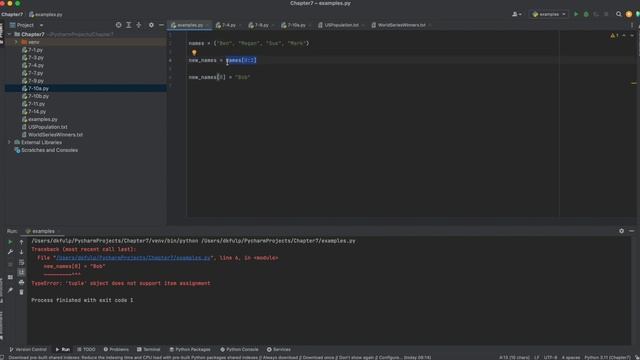Switch to the 7-4.py editor tab
The height and width of the screenshot is (360, 640).
[228, 25]
